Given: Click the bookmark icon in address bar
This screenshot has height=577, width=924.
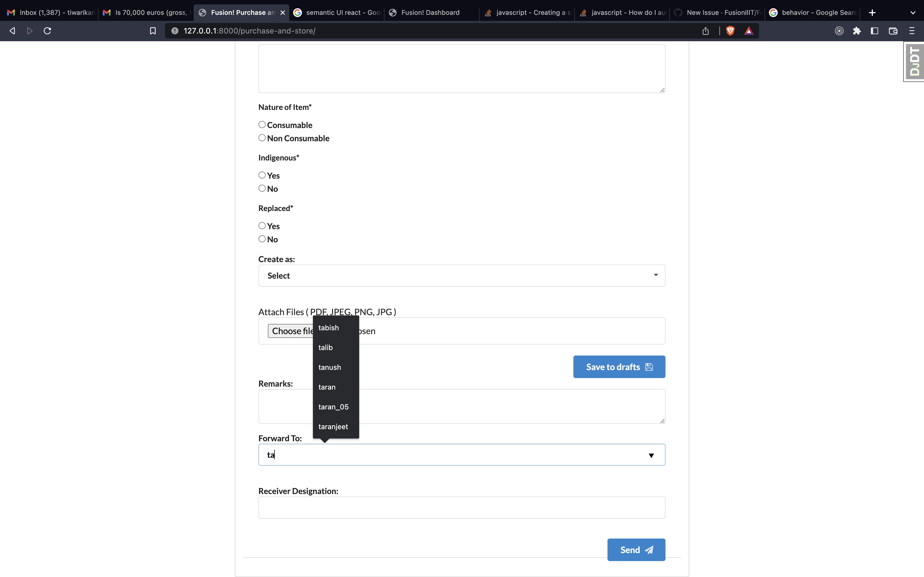Looking at the screenshot, I should (153, 31).
